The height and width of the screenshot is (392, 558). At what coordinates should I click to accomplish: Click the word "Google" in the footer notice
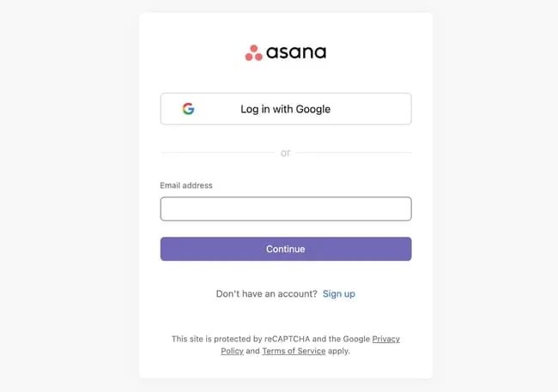[355, 339]
